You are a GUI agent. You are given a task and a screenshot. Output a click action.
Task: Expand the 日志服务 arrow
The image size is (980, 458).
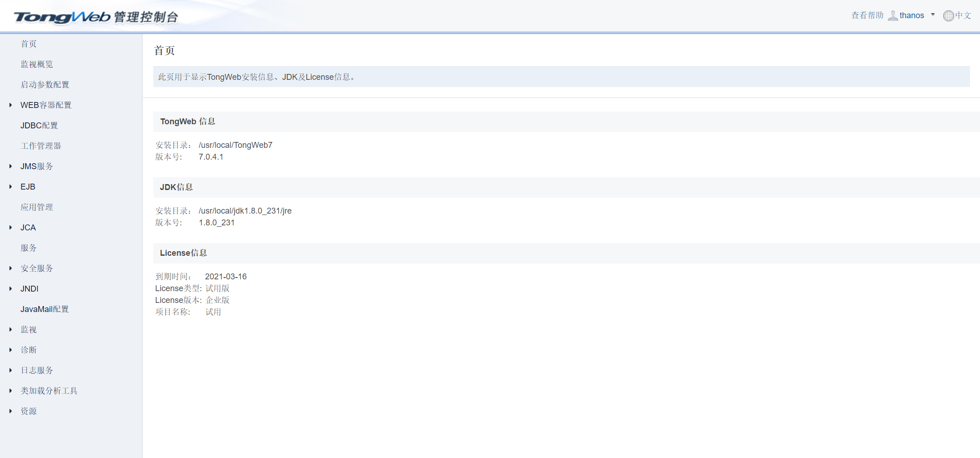click(10, 370)
